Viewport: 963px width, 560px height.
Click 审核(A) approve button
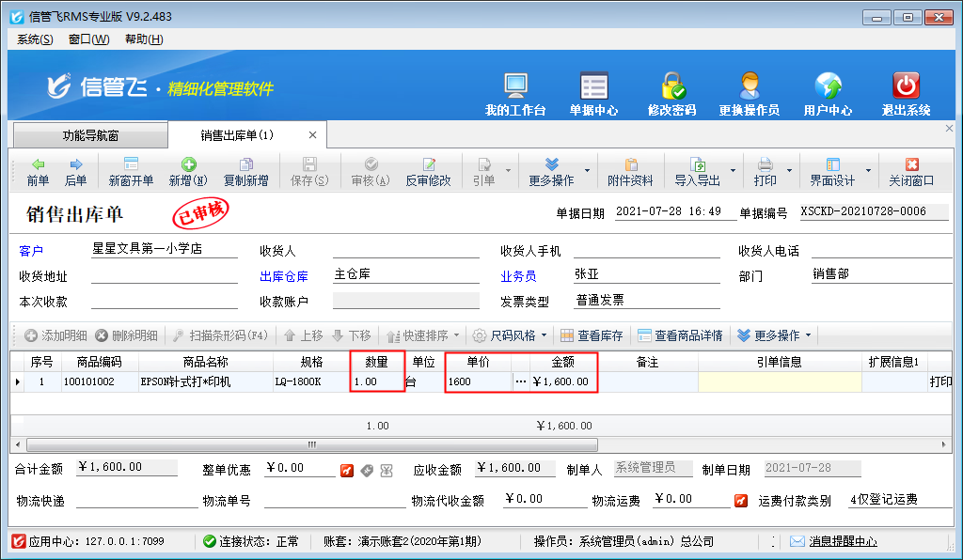pyautogui.click(x=371, y=172)
